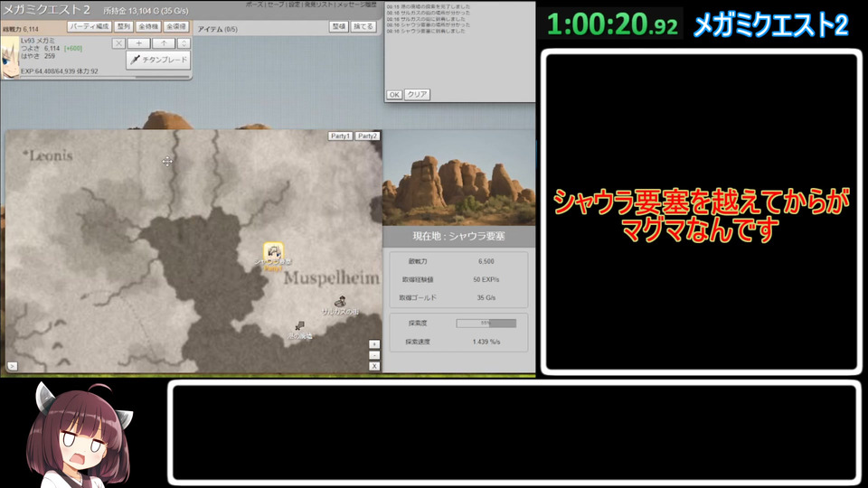Click the > expand arrow at the map corner

(x=12, y=366)
